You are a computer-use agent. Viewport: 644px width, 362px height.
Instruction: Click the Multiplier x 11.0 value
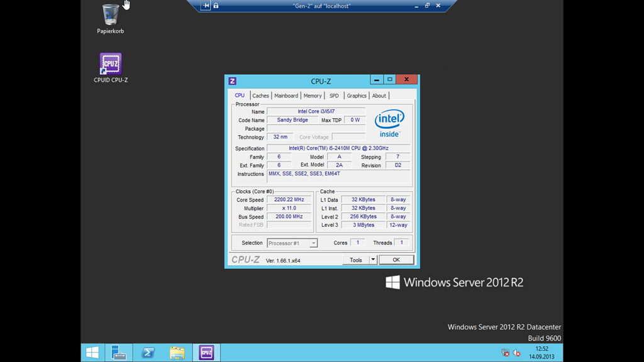pyautogui.click(x=289, y=208)
